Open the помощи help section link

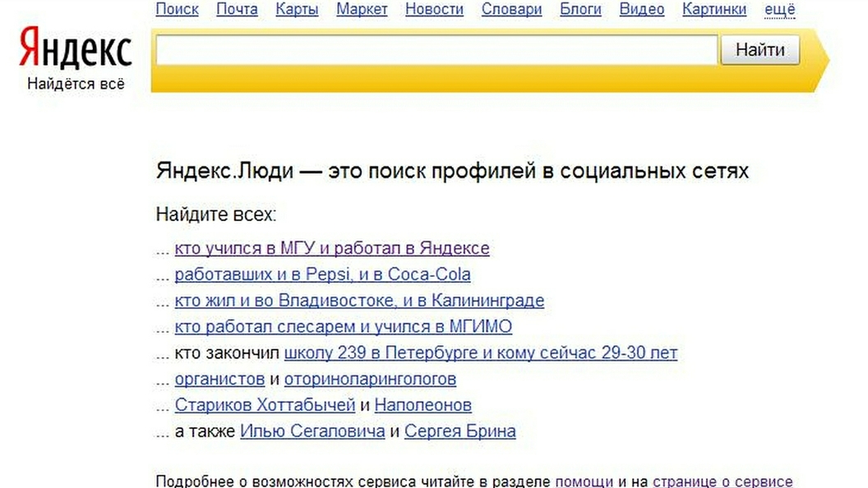click(x=584, y=481)
